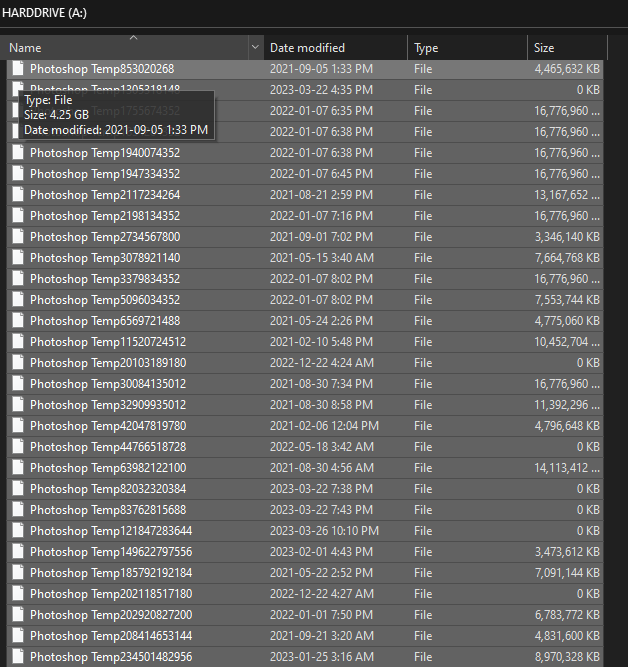This screenshot has height=667, width=628.
Task: Select file name Photoshop Temp202118517180
Action: (111, 593)
